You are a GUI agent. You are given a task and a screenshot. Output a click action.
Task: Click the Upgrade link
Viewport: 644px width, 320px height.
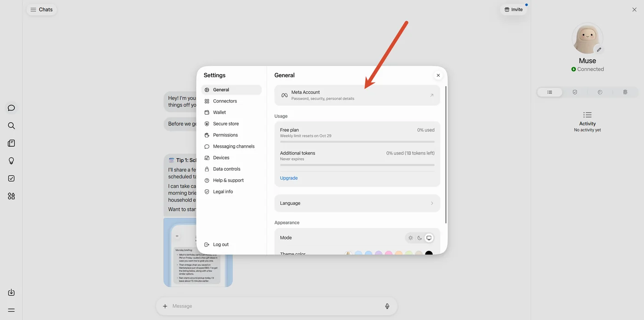(289, 178)
